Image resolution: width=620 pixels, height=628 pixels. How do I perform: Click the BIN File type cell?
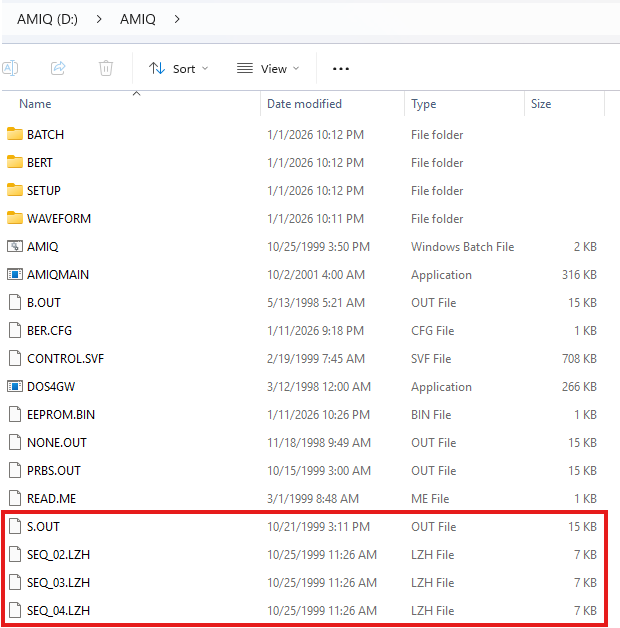431,415
